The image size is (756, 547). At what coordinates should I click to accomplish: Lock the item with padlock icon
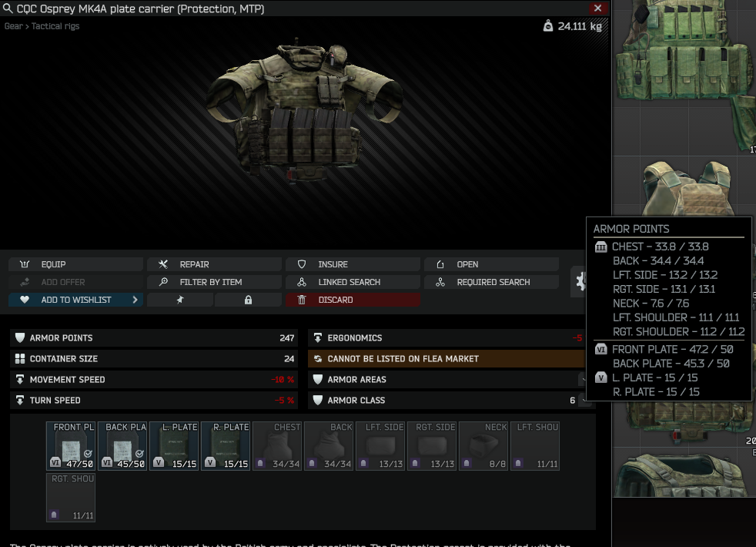pyautogui.click(x=249, y=300)
